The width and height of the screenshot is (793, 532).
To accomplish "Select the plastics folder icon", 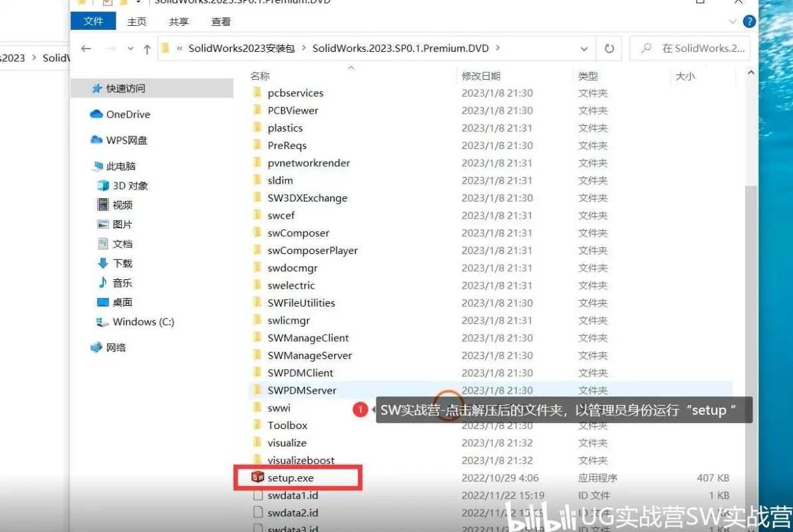I will pos(257,128).
